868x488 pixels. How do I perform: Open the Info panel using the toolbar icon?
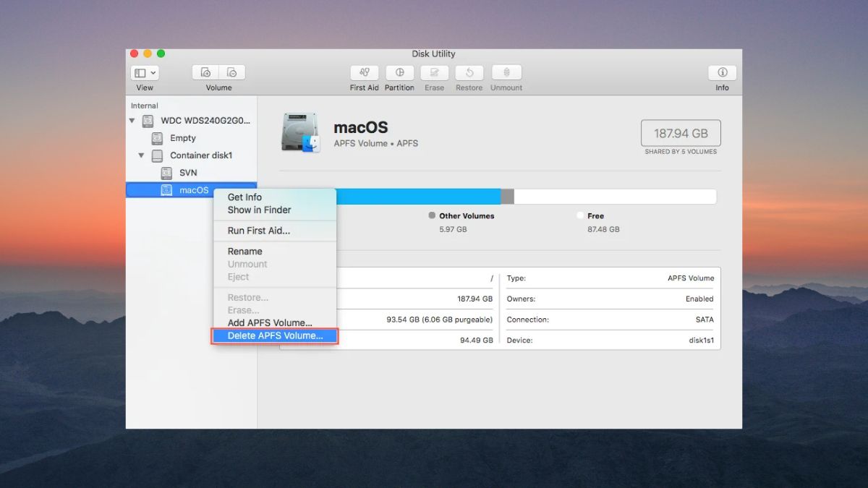[721, 72]
